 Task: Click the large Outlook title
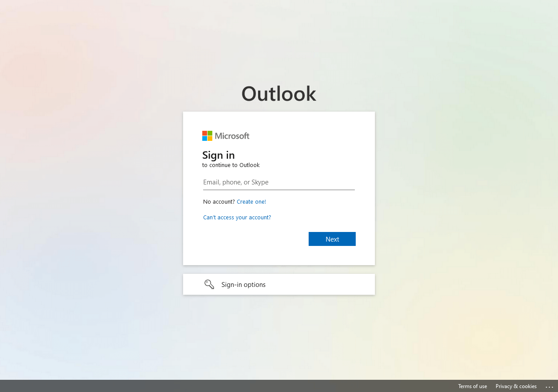point(279,94)
